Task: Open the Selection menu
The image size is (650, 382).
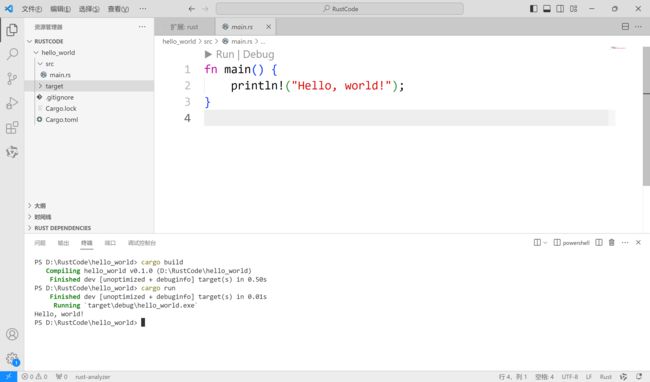Action: coord(89,9)
